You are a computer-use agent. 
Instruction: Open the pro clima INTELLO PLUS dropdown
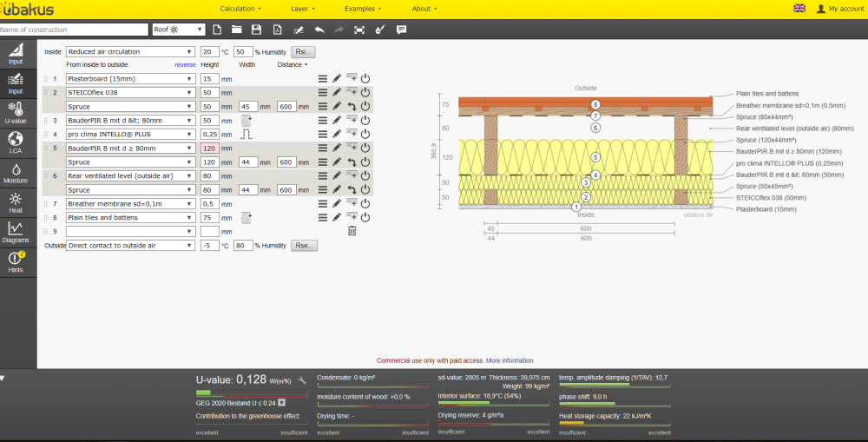(x=131, y=134)
